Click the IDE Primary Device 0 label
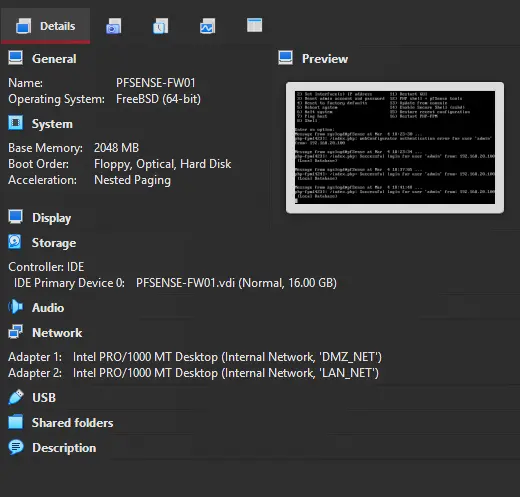The height and width of the screenshot is (497, 520). [69, 283]
